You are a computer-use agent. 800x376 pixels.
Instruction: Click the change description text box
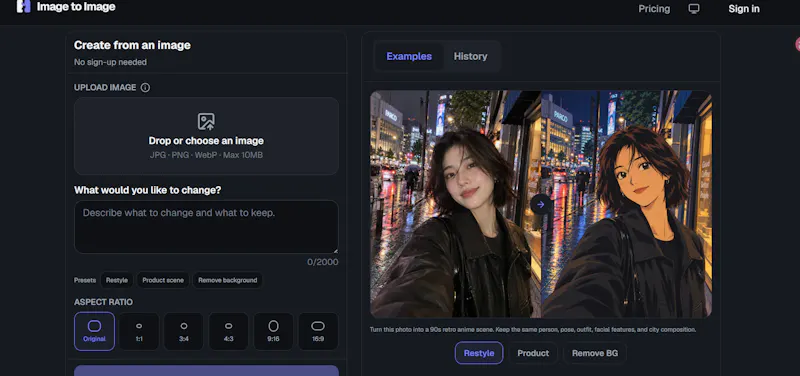pos(206,227)
